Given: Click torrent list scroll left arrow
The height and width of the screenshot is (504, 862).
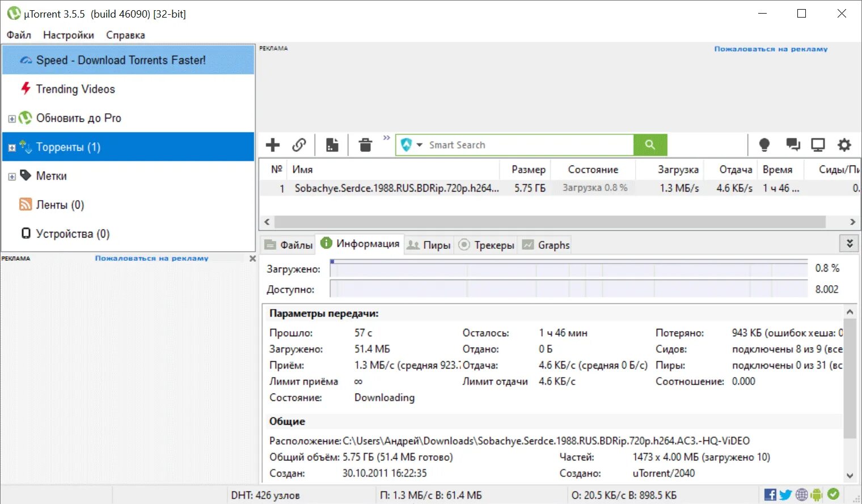Looking at the screenshot, I should click(x=267, y=222).
